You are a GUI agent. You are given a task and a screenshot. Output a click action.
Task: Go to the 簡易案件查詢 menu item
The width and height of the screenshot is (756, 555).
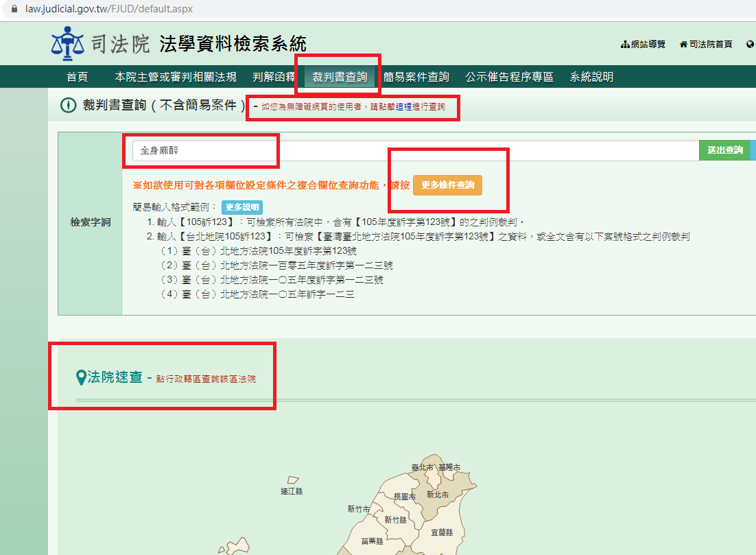click(x=416, y=77)
